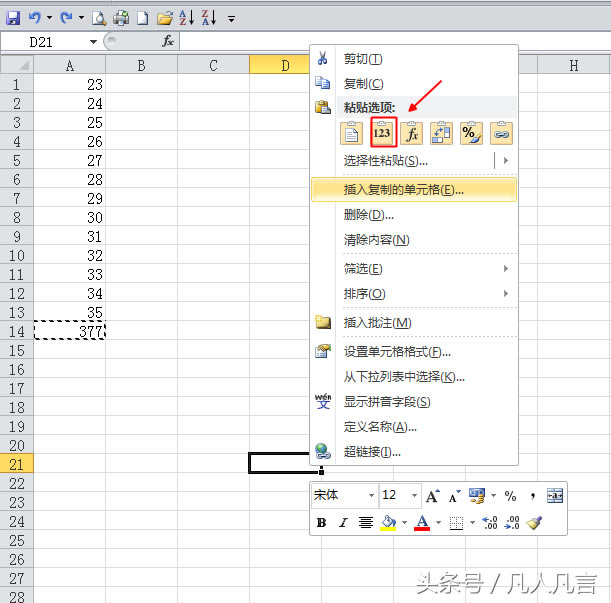Select 剪切(T) from context menu
This screenshot has height=603, width=611.
(x=415, y=59)
